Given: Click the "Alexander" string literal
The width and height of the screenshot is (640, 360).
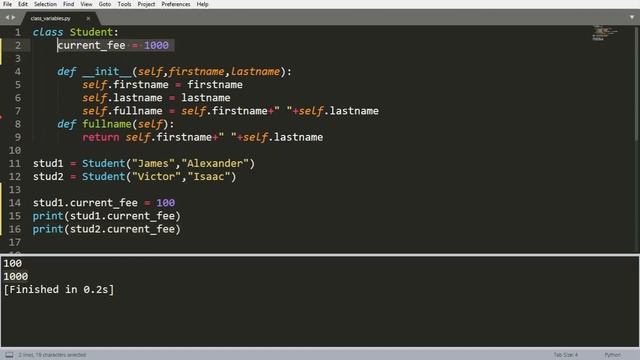Looking at the screenshot, I should click(x=215, y=164).
